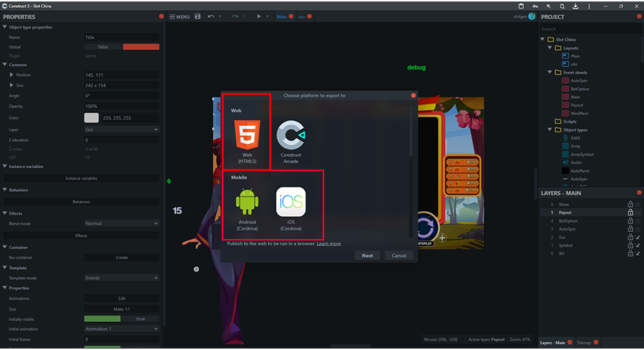Toggle visibility checkbox for the Gui layer
Image resolution: width=644 pixels, height=350 pixels.
(x=638, y=237)
